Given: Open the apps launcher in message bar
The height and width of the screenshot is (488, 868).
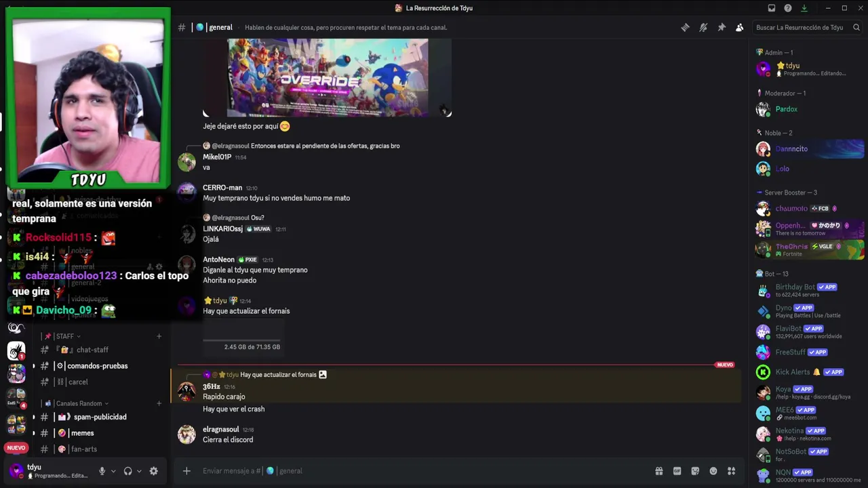Looking at the screenshot, I should pyautogui.click(x=732, y=471).
